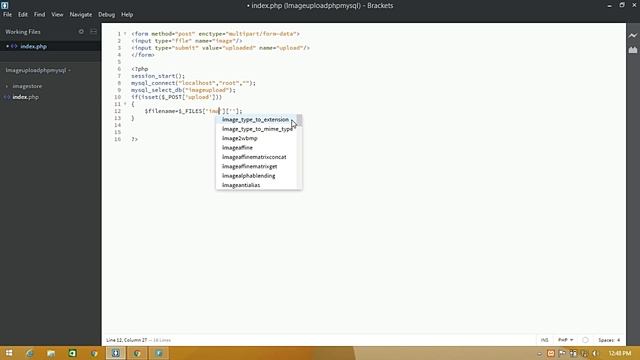The width and height of the screenshot is (640, 360).
Task: Open the Navigate menu
Action: pyautogui.click(x=81, y=15)
